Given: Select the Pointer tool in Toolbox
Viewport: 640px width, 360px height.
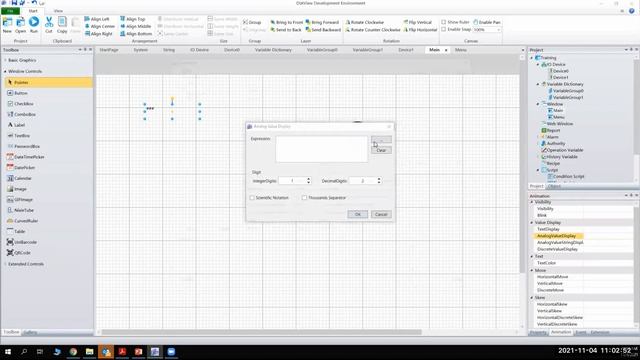Looking at the screenshot, I should click(x=49, y=82).
